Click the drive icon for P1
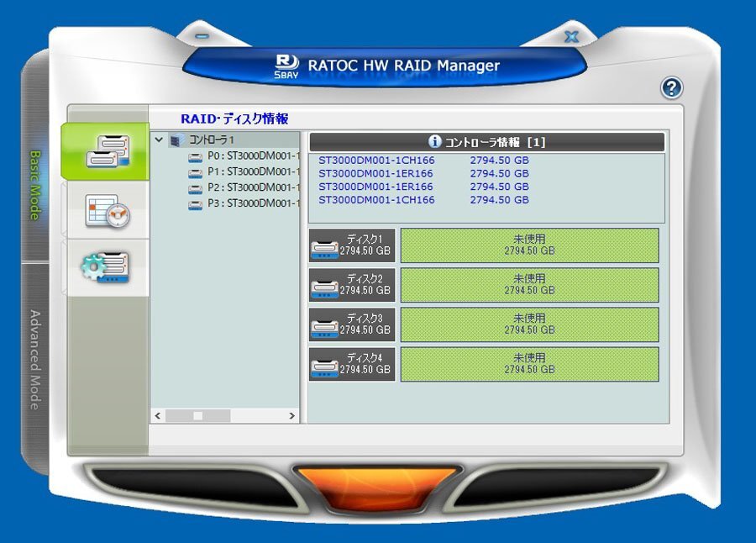756x543 pixels. (195, 173)
